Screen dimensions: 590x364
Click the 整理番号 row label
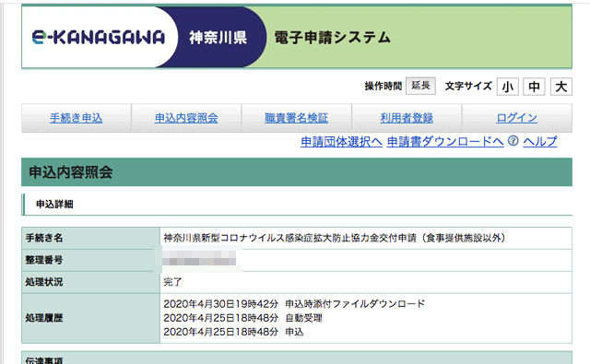click(x=44, y=260)
